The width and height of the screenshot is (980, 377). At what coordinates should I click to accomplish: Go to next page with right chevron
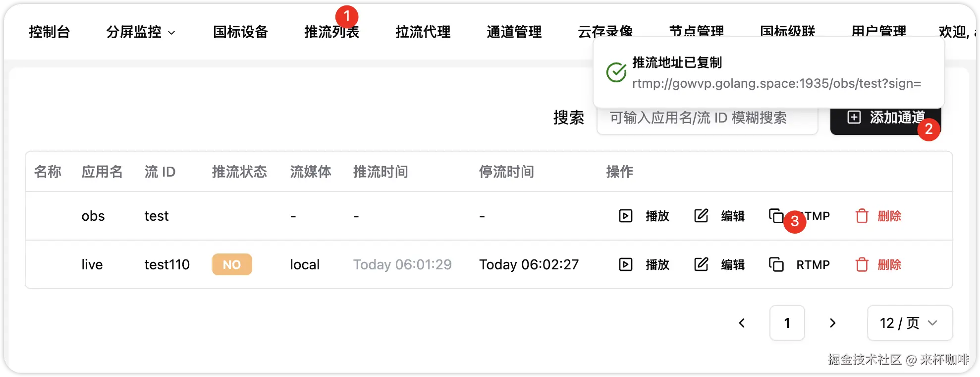(x=833, y=323)
